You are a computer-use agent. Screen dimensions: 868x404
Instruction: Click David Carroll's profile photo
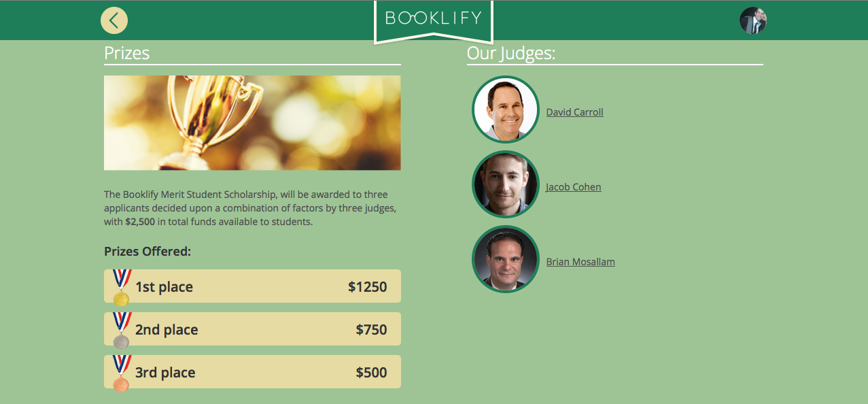(506, 110)
